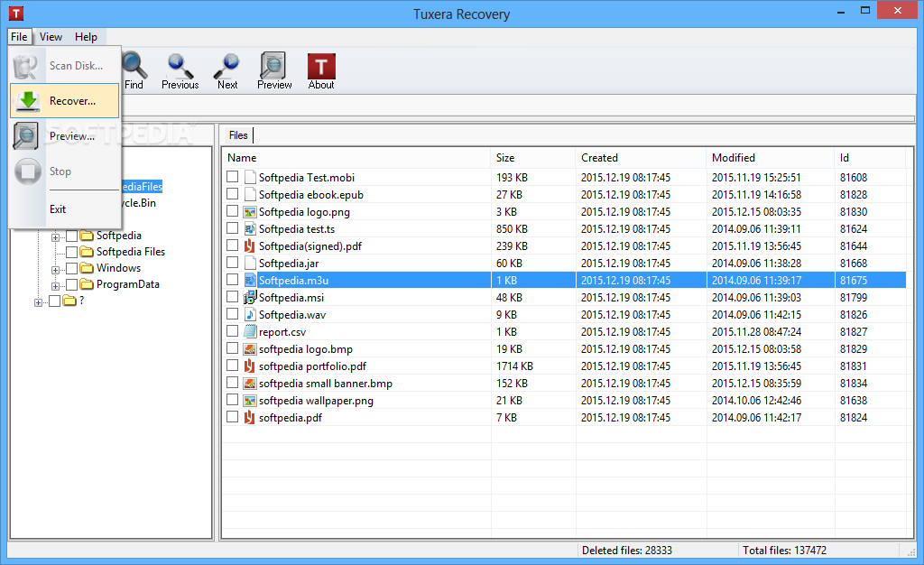
Task: Tick the checkbox for Softpedia(signed).pdf
Action: coord(232,245)
